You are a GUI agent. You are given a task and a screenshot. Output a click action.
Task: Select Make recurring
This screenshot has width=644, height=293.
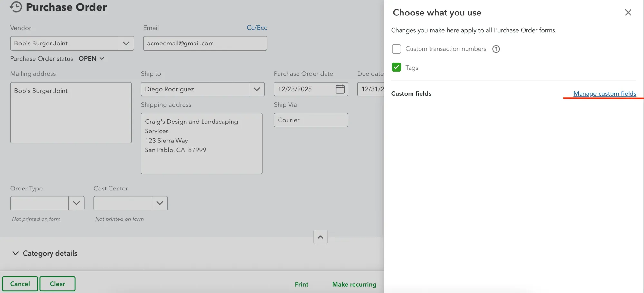pyautogui.click(x=354, y=284)
